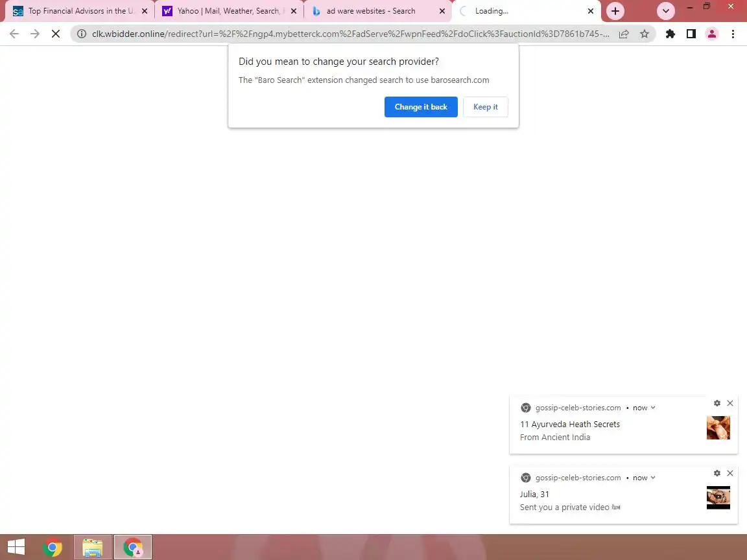Expand the Julia notification chevron
747x560 pixels.
point(653,478)
